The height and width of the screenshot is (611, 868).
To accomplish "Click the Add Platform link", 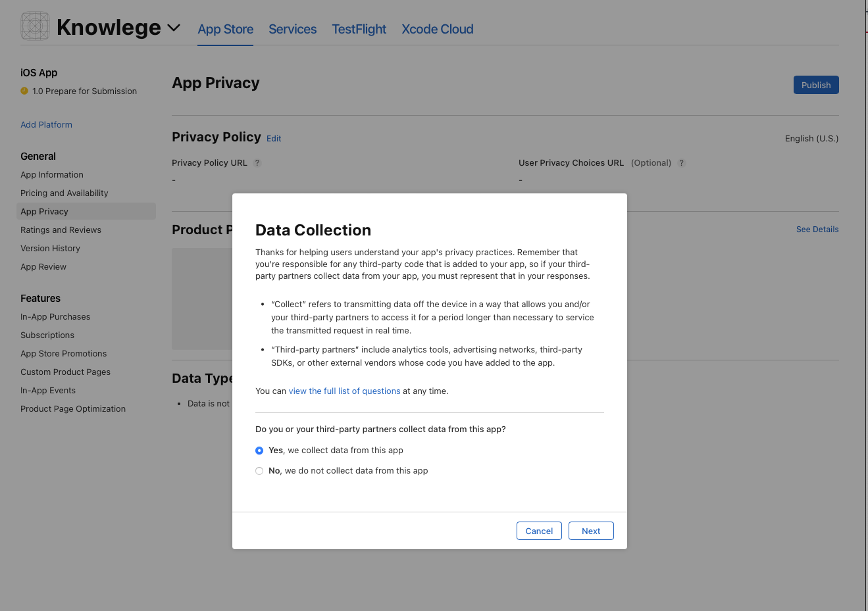I will pos(46,124).
